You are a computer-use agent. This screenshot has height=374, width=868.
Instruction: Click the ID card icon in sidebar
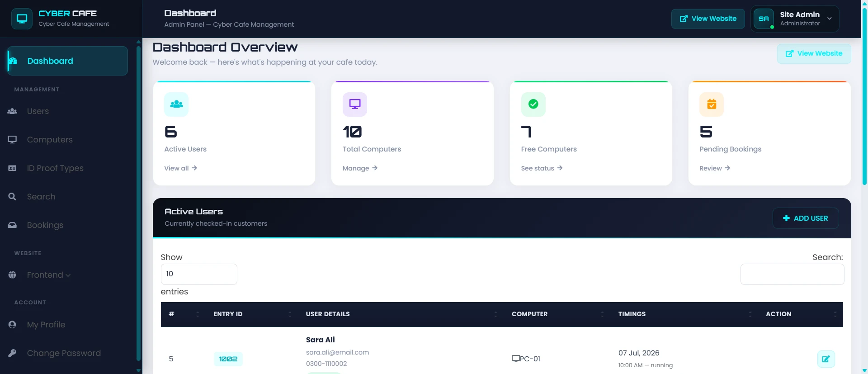pyautogui.click(x=12, y=168)
